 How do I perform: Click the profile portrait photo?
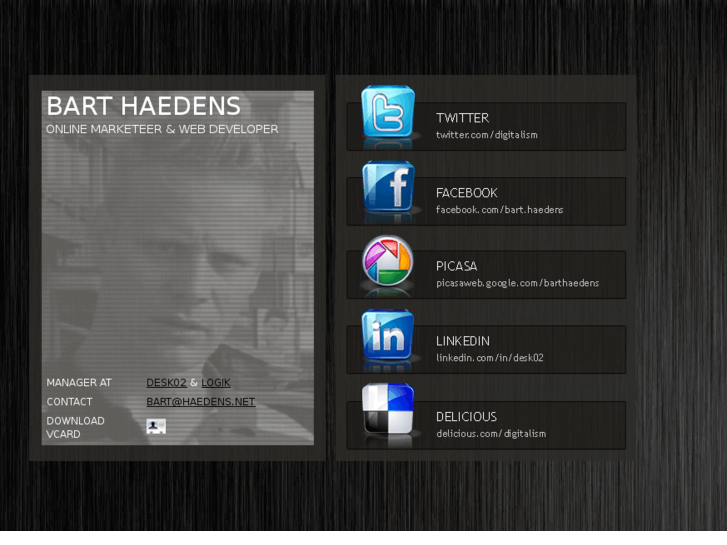coord(178,268)
